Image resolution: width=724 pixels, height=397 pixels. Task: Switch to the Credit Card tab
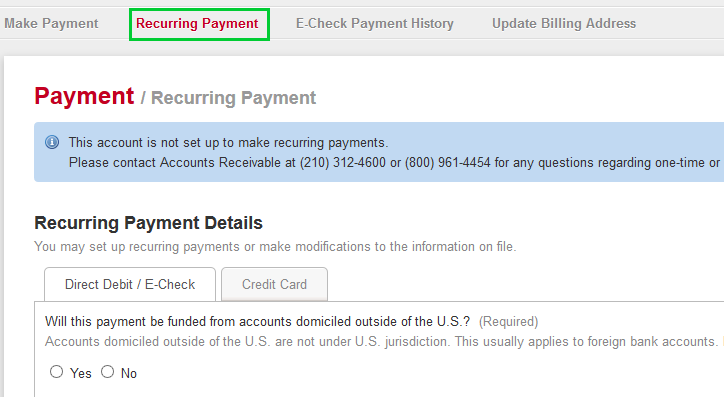click(274, 284)
